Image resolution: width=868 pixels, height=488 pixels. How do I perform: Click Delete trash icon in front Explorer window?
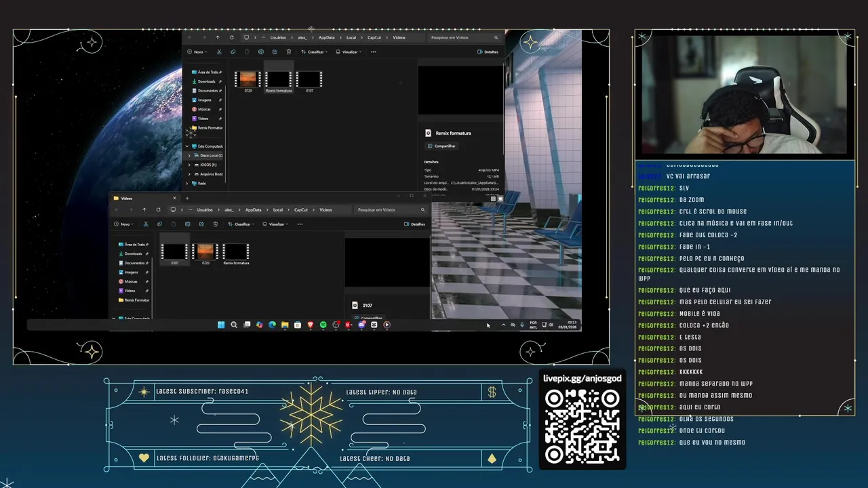[216, 224]
